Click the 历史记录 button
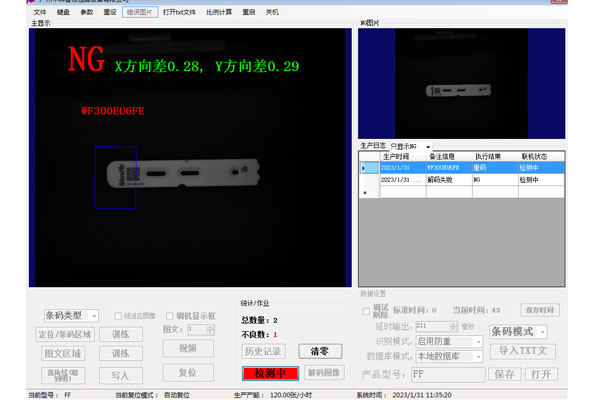Screen dimensions: 600x400 pyautogui.click(x=264, y=352)
